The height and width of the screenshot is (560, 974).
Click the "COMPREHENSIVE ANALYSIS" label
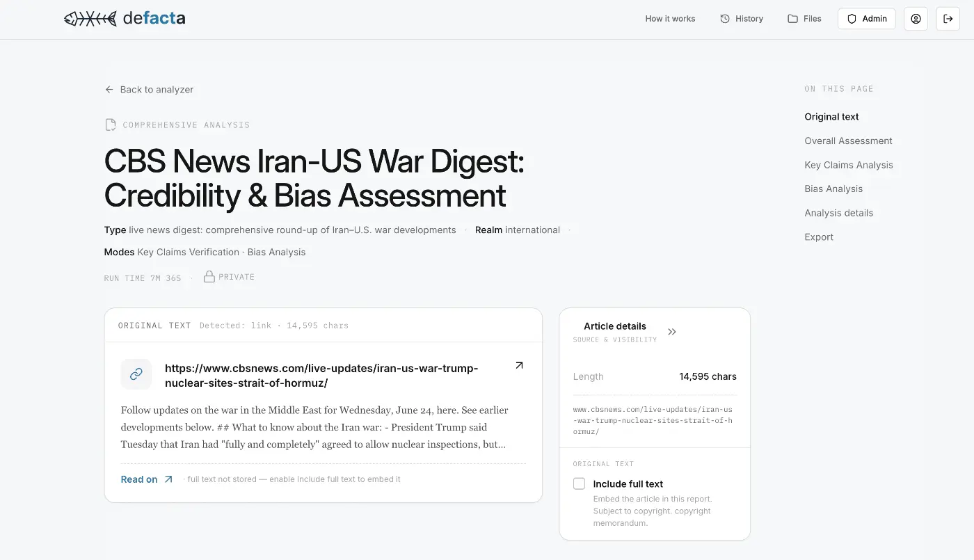click(x=186, y=125)
